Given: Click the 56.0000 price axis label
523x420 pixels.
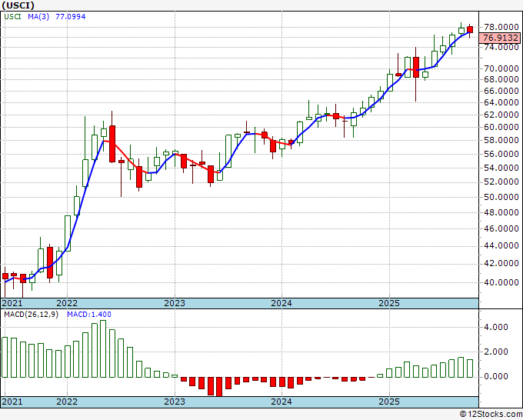Looking at the screenshot, I should pos(501,154).
